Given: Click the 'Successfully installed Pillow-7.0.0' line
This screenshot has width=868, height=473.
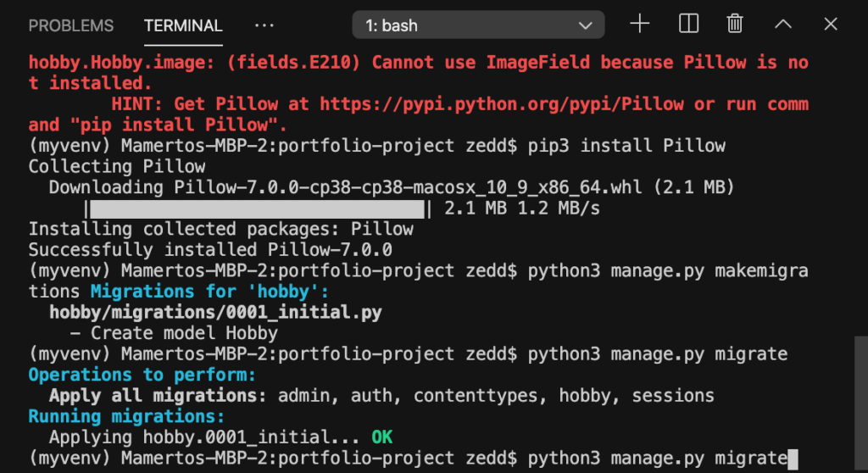Looking at the screenshot, I should click(x=210, y=250).
